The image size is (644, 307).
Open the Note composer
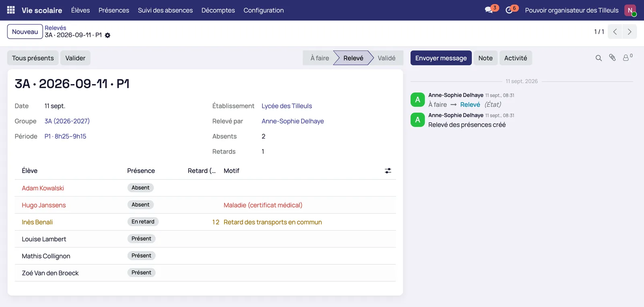(x=485, y=58)
